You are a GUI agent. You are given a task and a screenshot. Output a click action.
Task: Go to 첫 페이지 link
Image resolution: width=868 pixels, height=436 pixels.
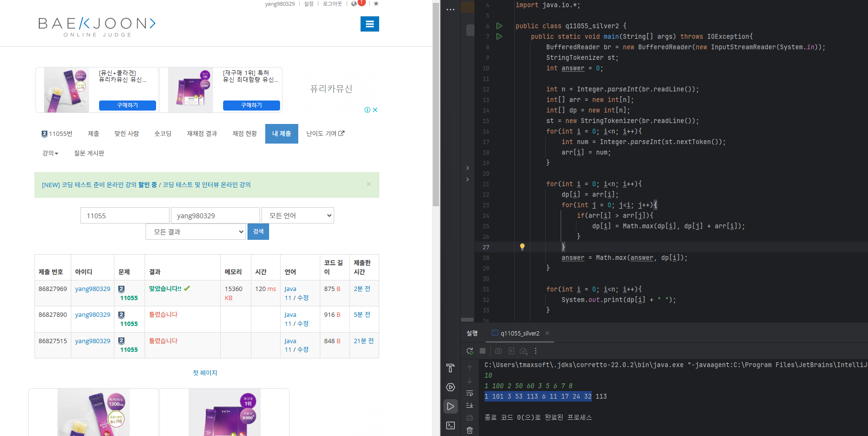[x=205, y=373]
